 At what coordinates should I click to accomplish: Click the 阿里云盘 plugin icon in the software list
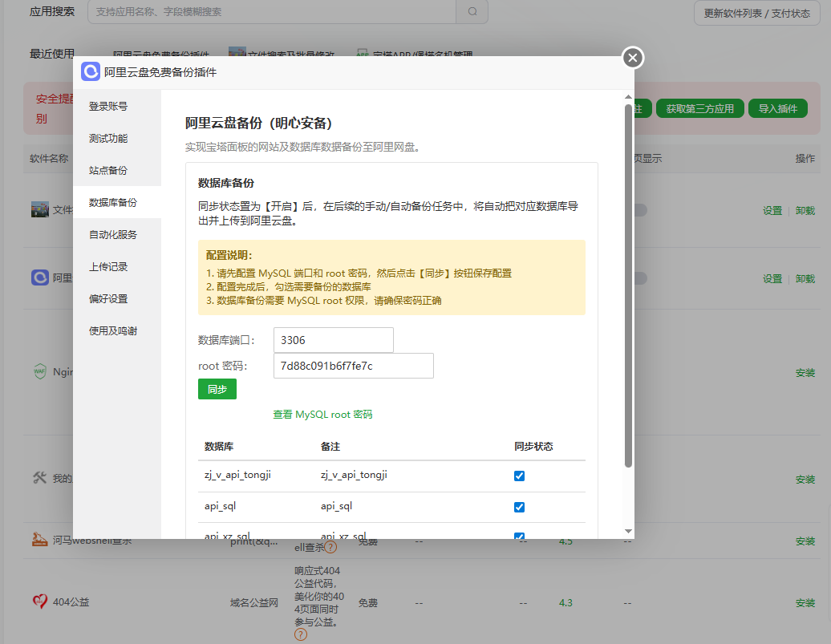point(39,277)
